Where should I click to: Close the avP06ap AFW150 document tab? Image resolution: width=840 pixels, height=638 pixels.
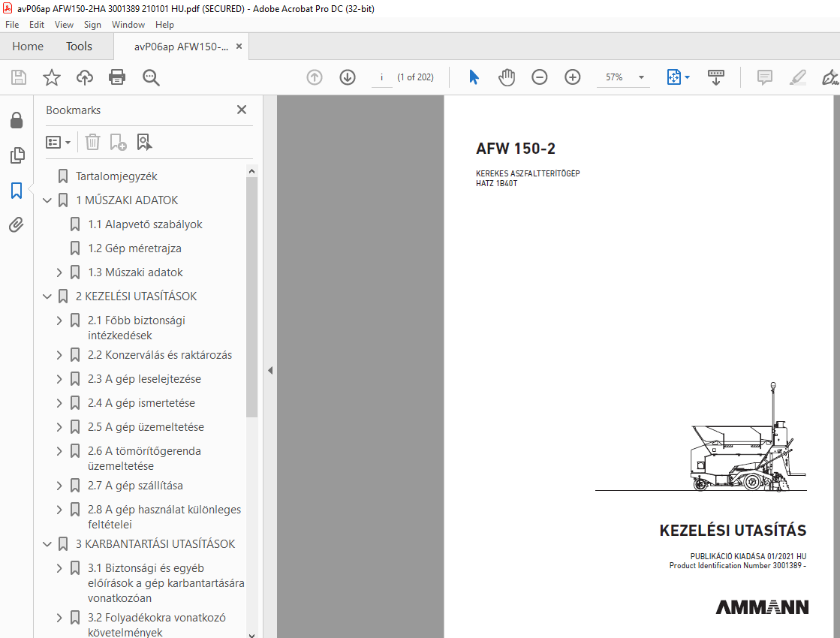point(239,47)
